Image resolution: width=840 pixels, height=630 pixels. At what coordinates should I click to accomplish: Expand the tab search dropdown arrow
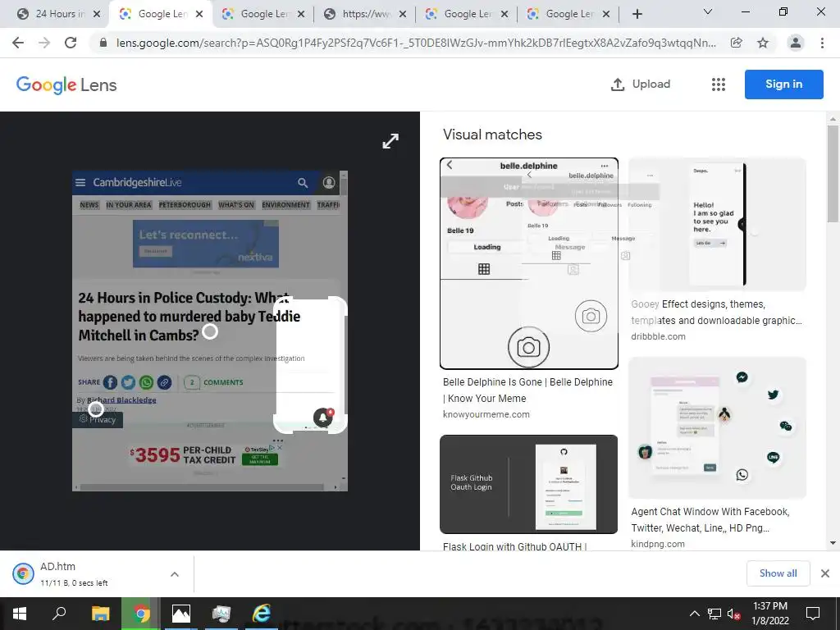pos(708,11)
